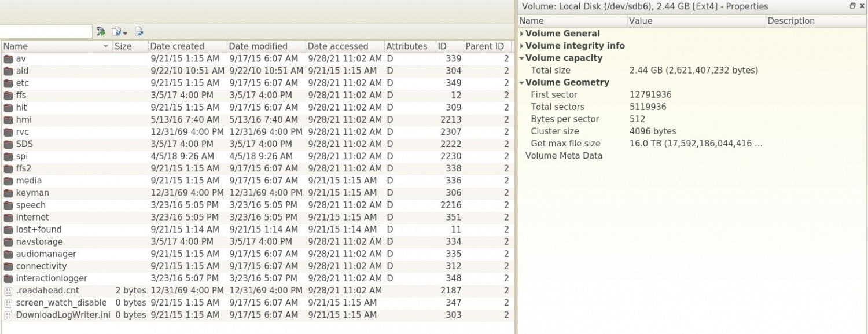Click the av folder icon

click(x=8, y=58)
